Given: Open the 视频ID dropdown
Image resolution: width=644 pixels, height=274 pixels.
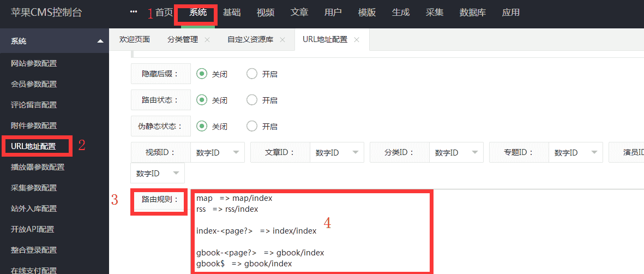Looking at the screenshot, I should tap(218, 152).
